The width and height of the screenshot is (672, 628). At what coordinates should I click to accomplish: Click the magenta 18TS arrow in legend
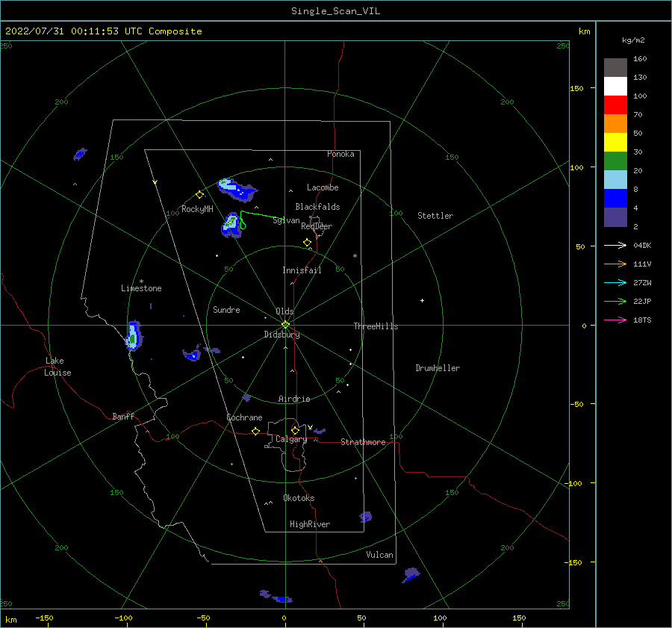coord(615,320)
